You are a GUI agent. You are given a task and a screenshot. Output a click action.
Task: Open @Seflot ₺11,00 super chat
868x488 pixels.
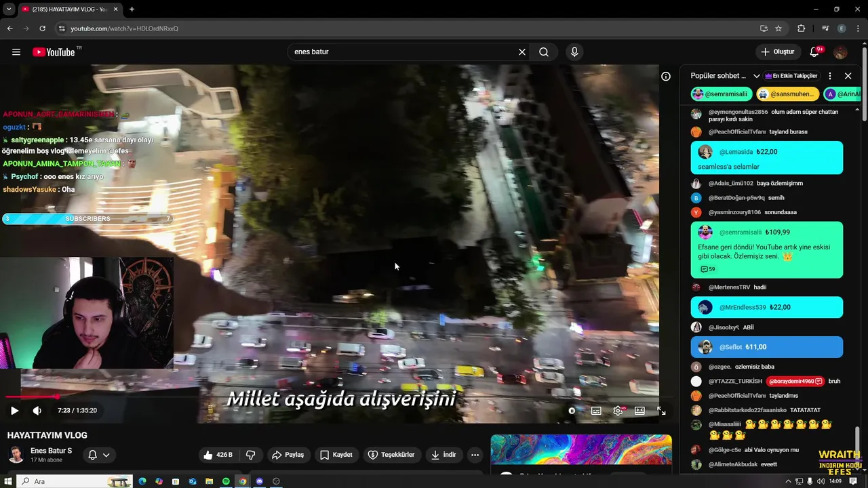[x=766, y=347]
